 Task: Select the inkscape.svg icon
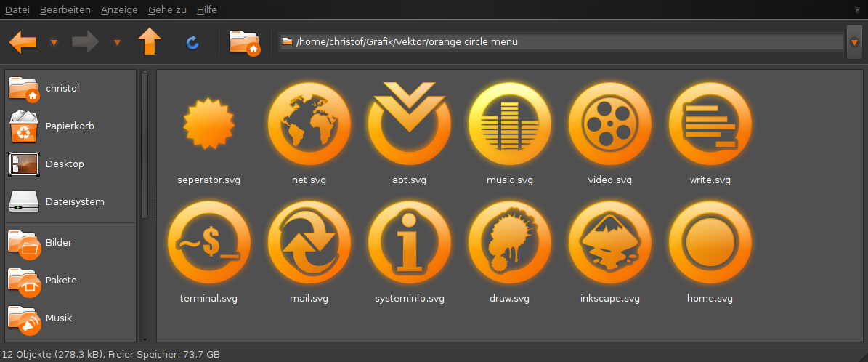(x=609, y=242)
